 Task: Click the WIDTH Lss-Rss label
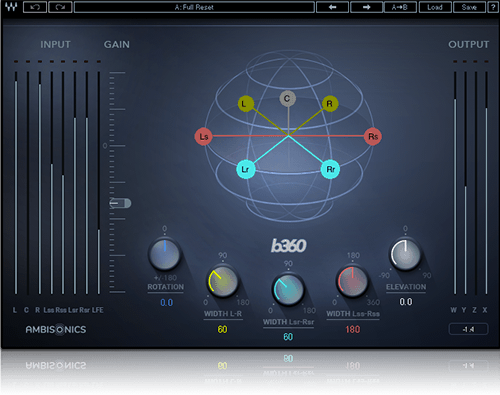point(353,314)
